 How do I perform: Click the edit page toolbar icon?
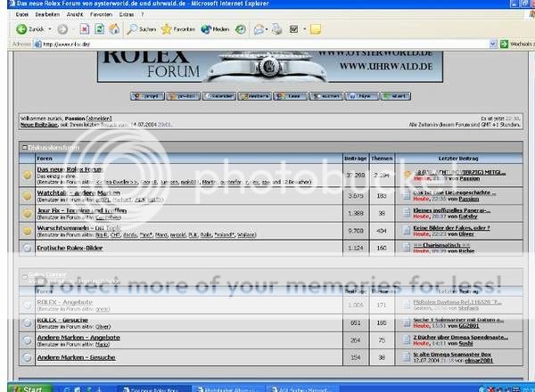click(x=293, y=29)
